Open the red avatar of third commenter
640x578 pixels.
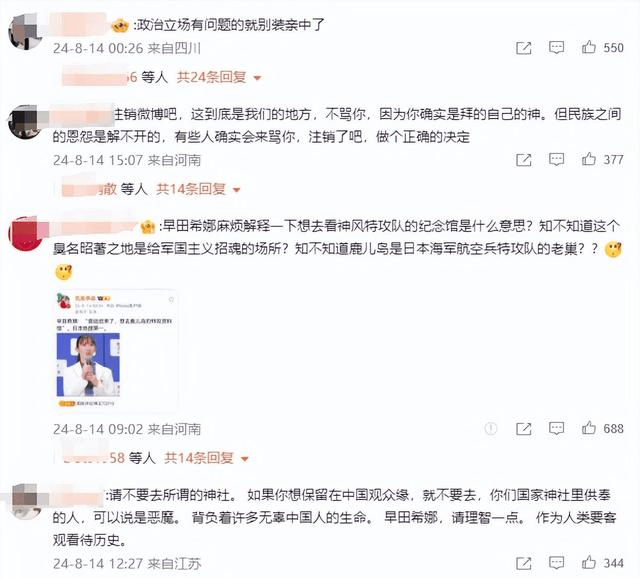25,233
